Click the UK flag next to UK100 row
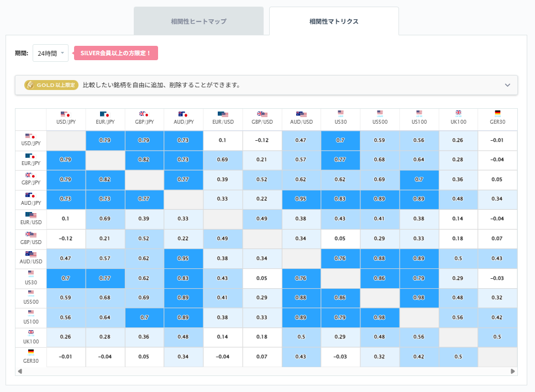This screenshot has height=392, width=535. coord(30,333)
